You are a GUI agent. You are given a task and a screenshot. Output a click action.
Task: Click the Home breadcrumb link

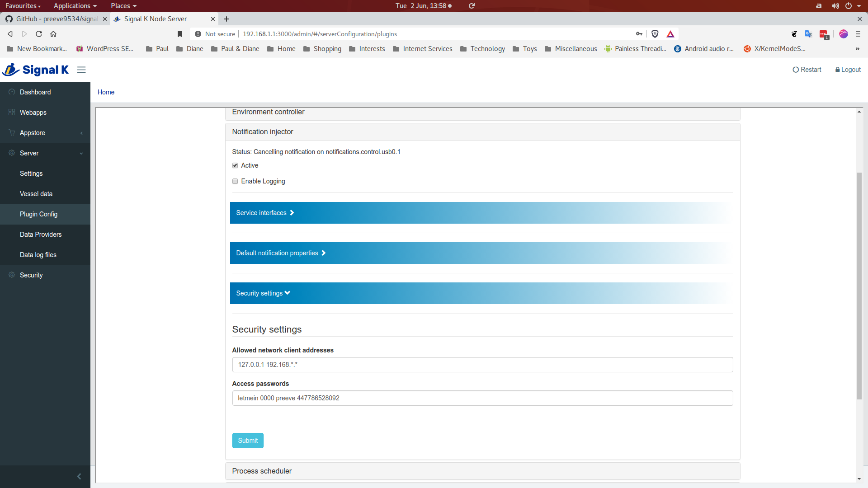pyautogui.click(x=105, y=92)
